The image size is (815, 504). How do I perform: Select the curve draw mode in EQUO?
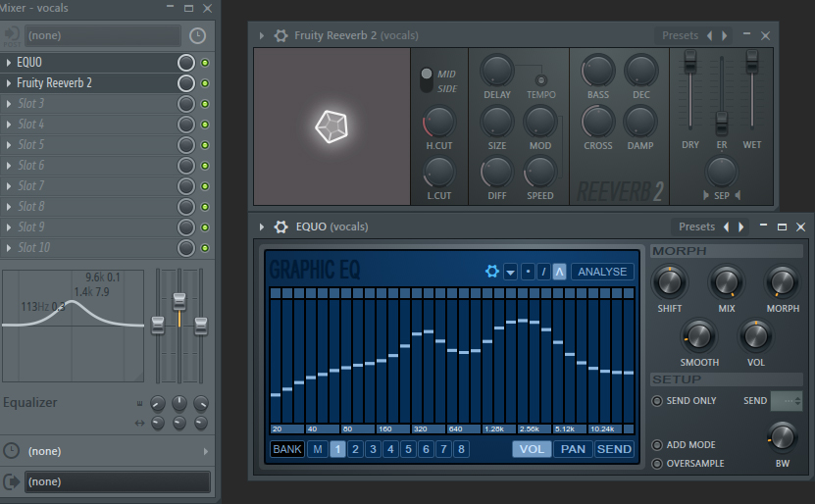(x=559, y=272)
